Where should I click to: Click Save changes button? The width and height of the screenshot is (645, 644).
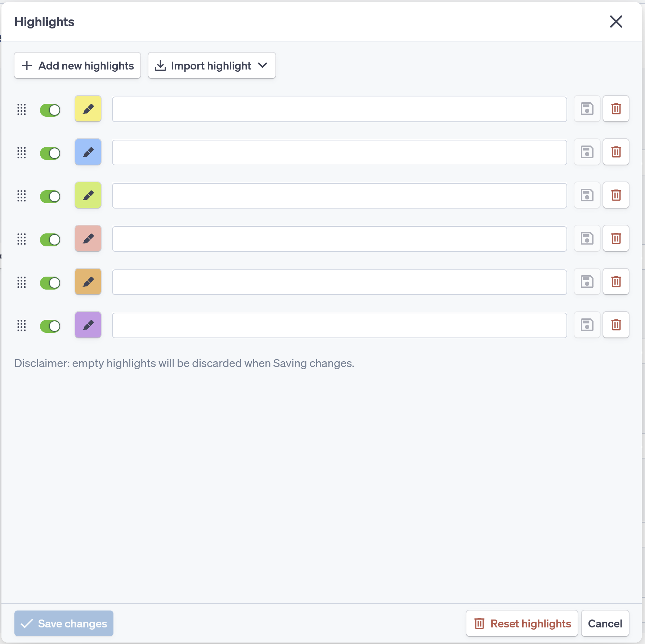(64, 623)
